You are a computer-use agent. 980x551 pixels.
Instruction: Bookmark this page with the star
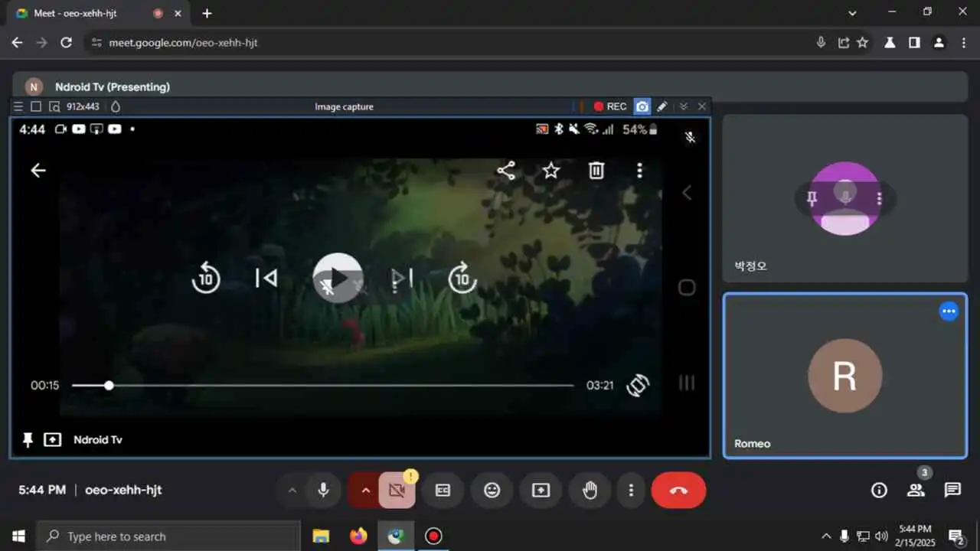pos(863,43)
